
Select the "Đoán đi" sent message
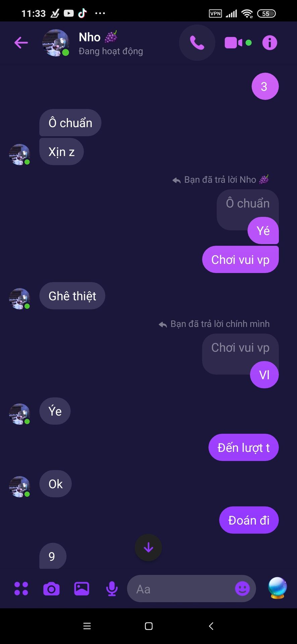click(249, 520)
